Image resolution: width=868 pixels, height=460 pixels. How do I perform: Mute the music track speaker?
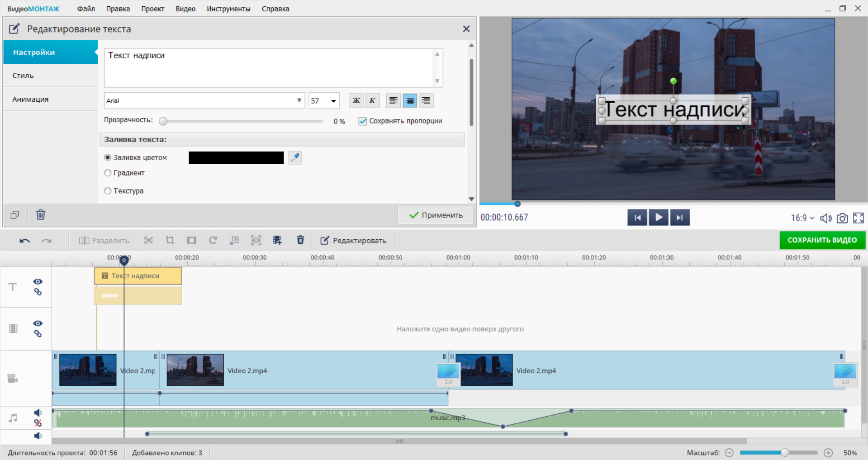(38, 413)
